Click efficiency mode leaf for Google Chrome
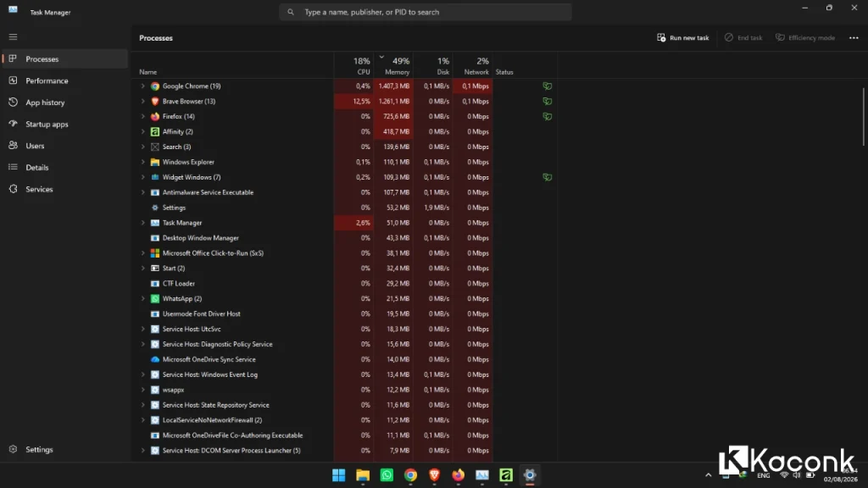This screenshot has width=868, height=488. point(547,86)
